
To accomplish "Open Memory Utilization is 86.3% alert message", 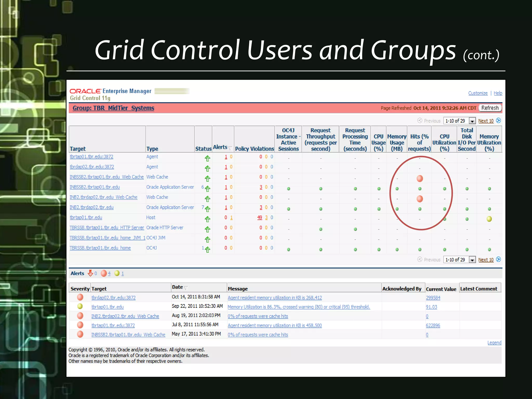I will [x=299, y=307].
